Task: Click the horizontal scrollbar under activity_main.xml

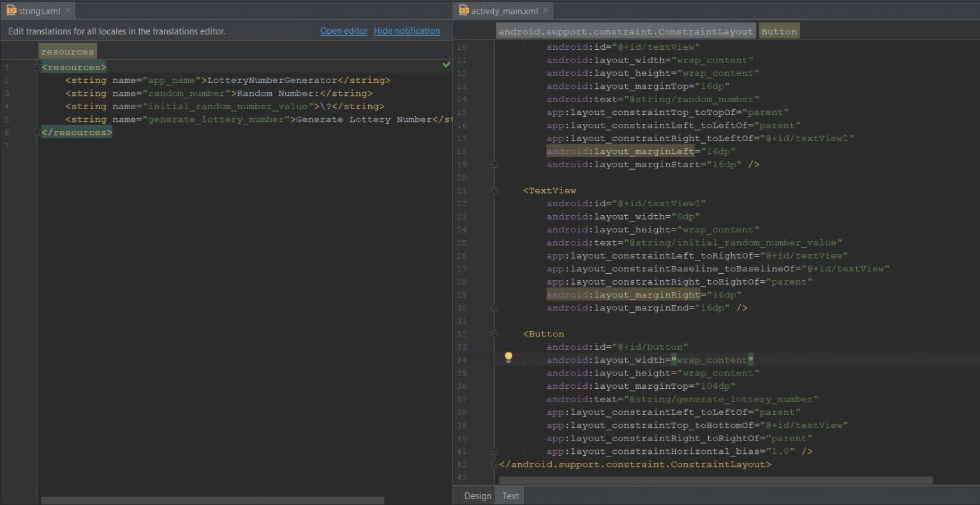Action: [715, 480]
